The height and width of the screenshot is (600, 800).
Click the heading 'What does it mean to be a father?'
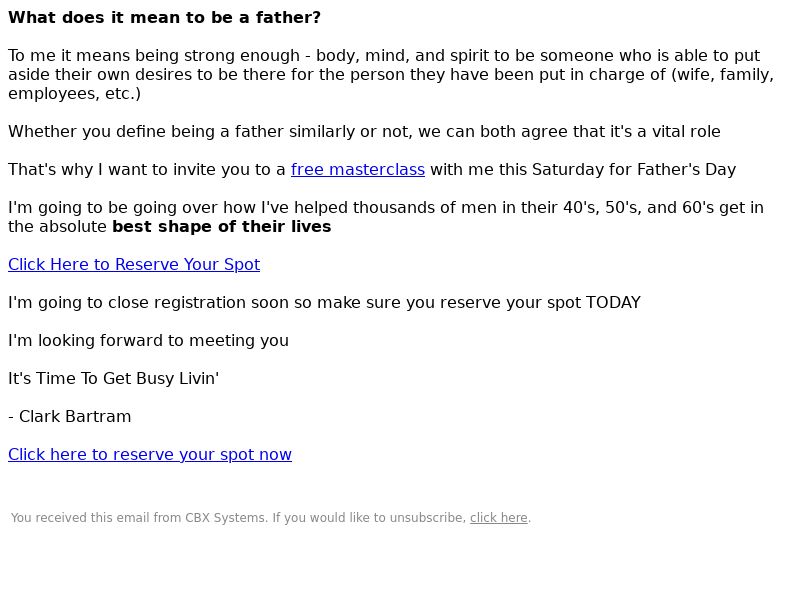coord(164,17)
